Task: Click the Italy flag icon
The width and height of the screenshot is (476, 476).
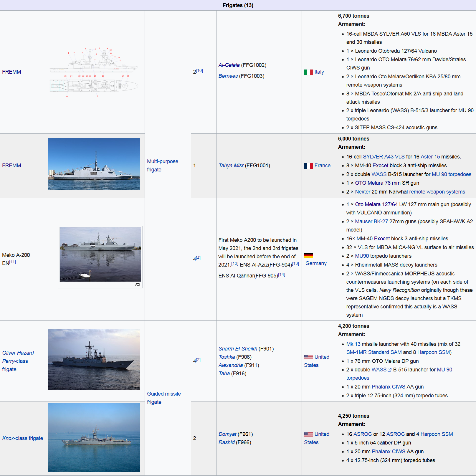Action: coord(308,72)
